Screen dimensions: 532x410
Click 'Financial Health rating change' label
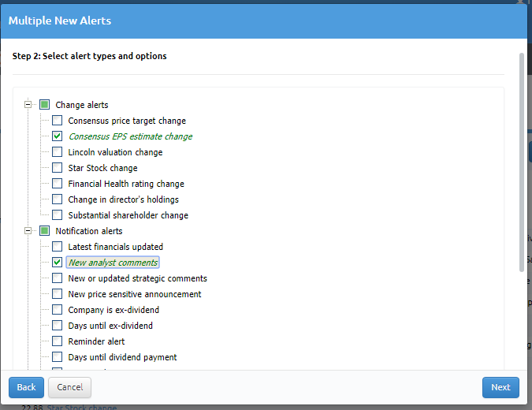[126, 184]
